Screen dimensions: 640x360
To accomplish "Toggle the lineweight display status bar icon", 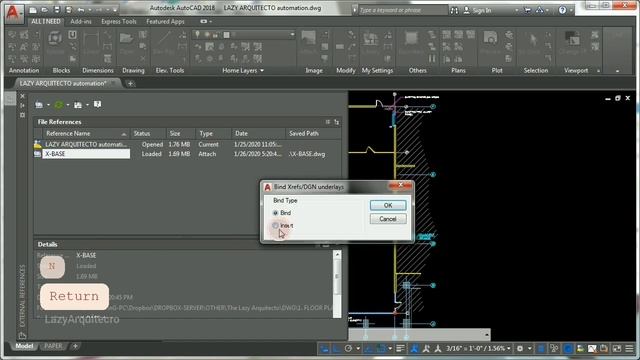I will tap(400, 349).
